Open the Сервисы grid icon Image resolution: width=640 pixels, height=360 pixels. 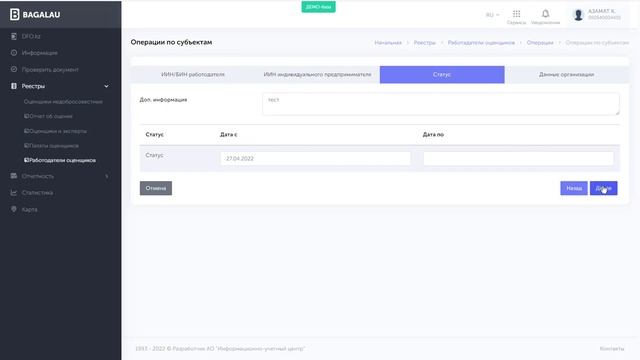[516, 14]
